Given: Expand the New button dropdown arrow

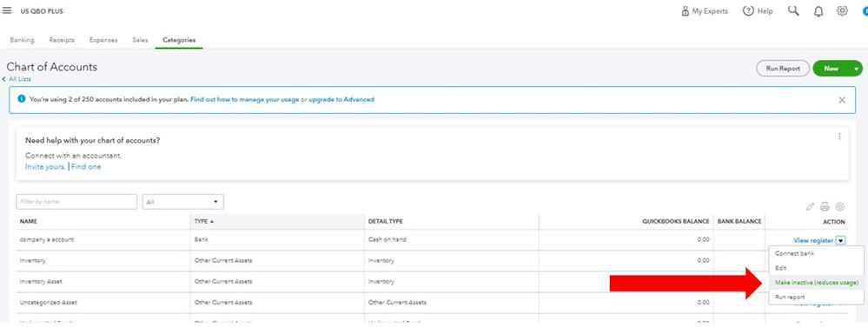Looking at the screenshot, I should pos(857,69).
